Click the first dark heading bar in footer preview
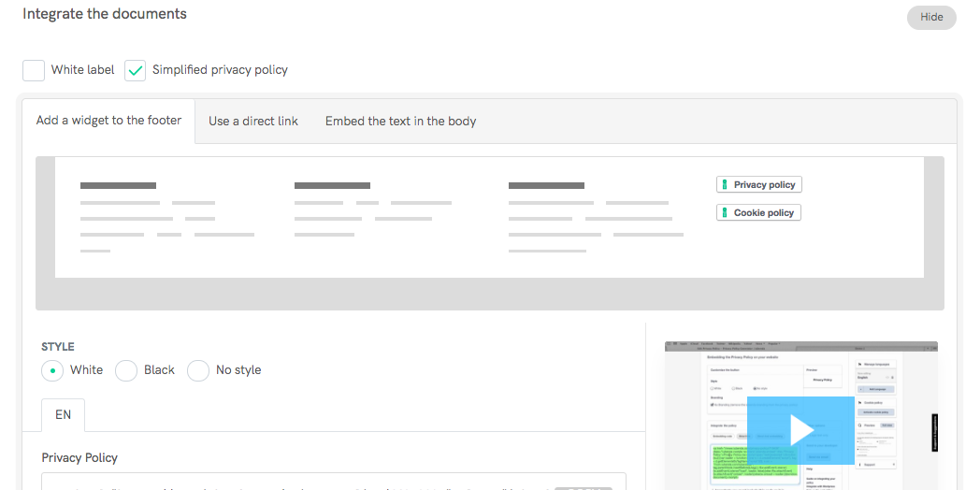This screenshot has width=980, height=490. pyautogui.click(x=118, y=186)
